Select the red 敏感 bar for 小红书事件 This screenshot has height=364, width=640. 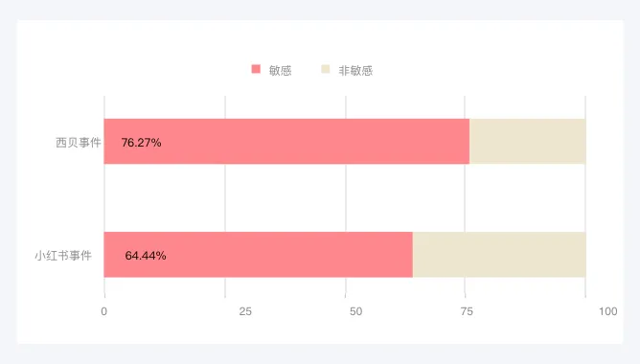259,255
